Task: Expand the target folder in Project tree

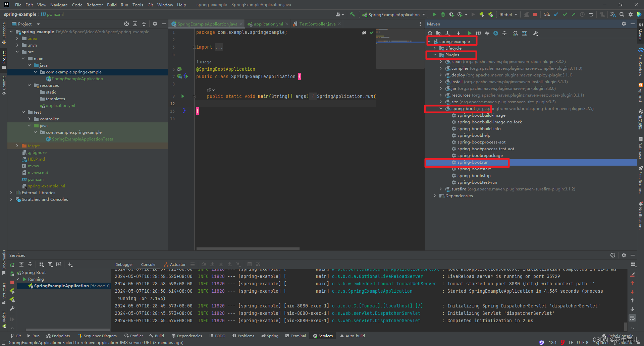Action: click(17, 146)
